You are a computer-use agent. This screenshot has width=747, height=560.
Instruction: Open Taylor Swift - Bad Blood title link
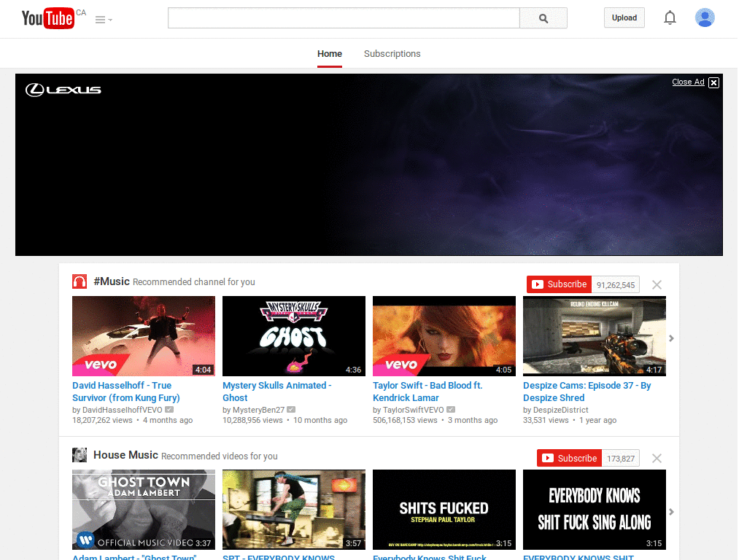point(427,392)
